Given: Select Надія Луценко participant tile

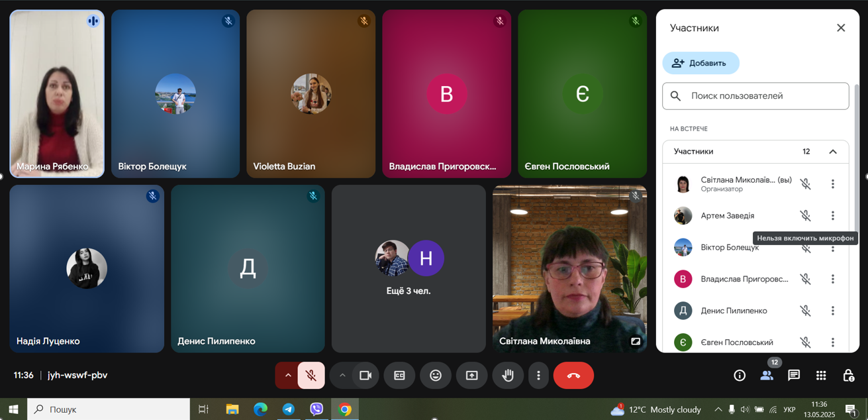Looking at the screenshot, I should coord(87,268).
